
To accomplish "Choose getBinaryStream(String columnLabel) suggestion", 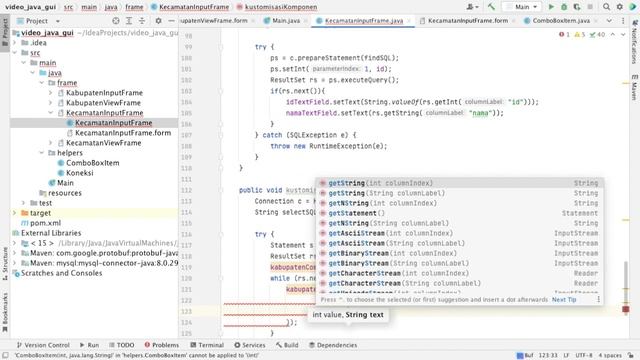I will click(460, 264).
